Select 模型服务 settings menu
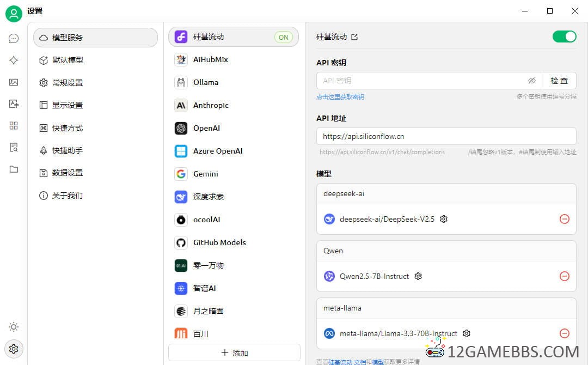 [96, 38]
